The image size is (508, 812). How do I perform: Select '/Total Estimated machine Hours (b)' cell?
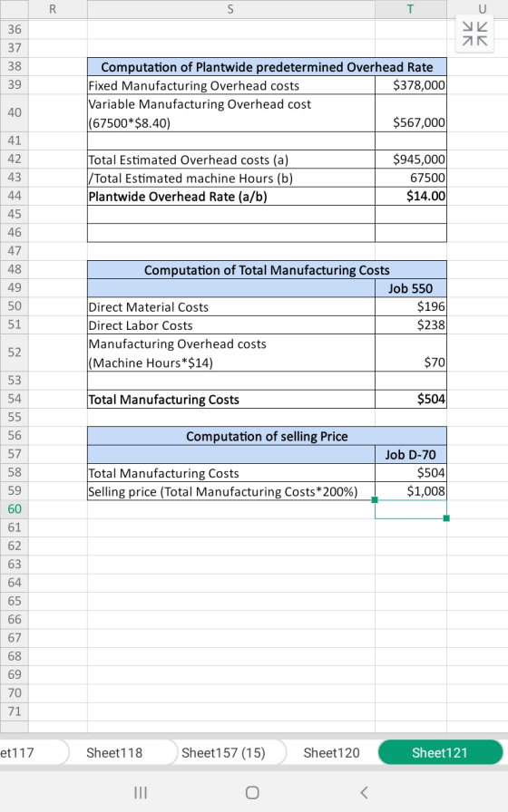(x=231, y=178)
